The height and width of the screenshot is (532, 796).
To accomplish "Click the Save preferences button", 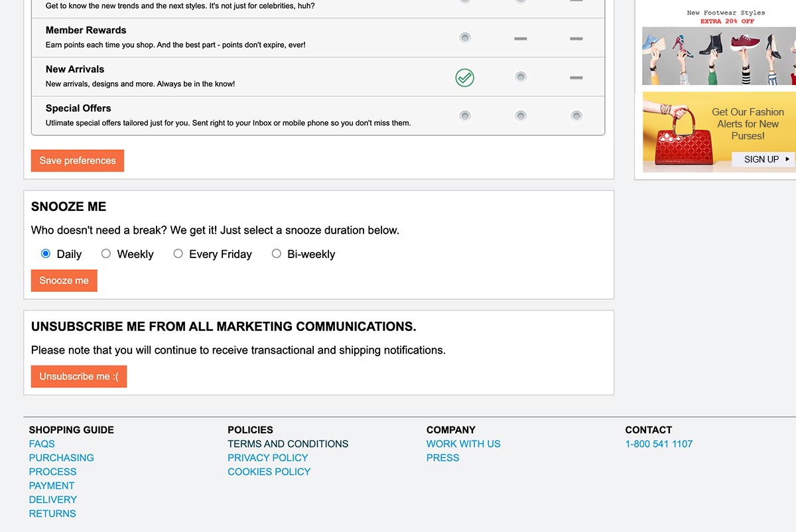I will [78, 161].
